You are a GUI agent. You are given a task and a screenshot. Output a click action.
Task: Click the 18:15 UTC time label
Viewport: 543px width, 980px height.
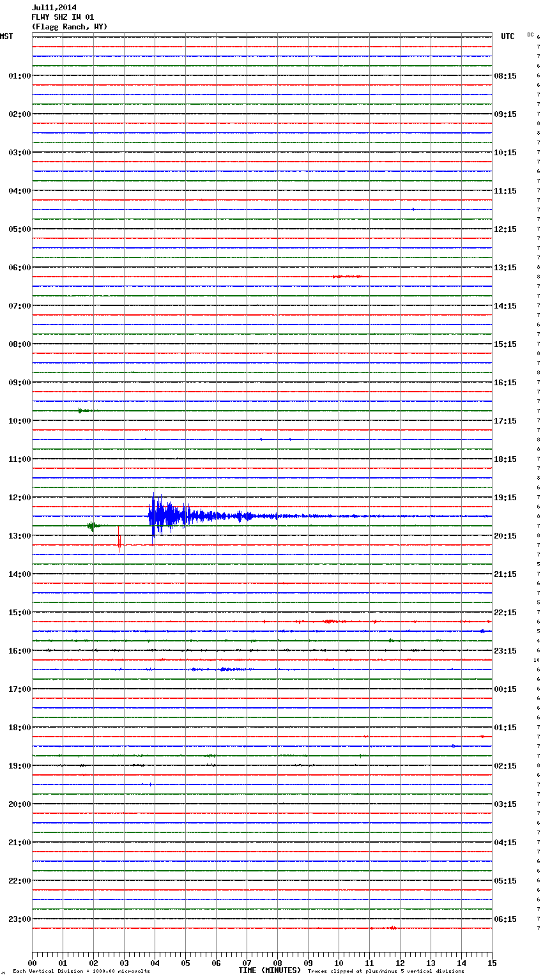pos(505,459)
